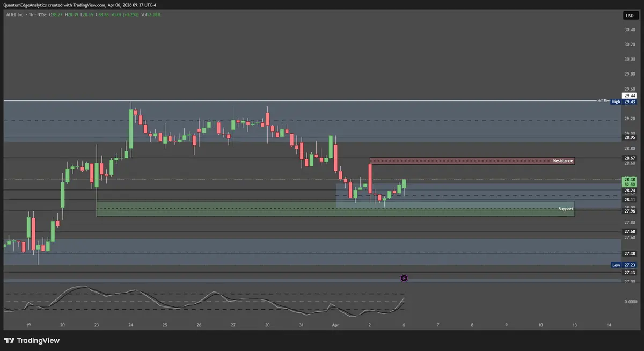This screenshot has width=644, height=351.
Task: Click the TradingView logo at bottom left
Action: [x=32, y=340]
